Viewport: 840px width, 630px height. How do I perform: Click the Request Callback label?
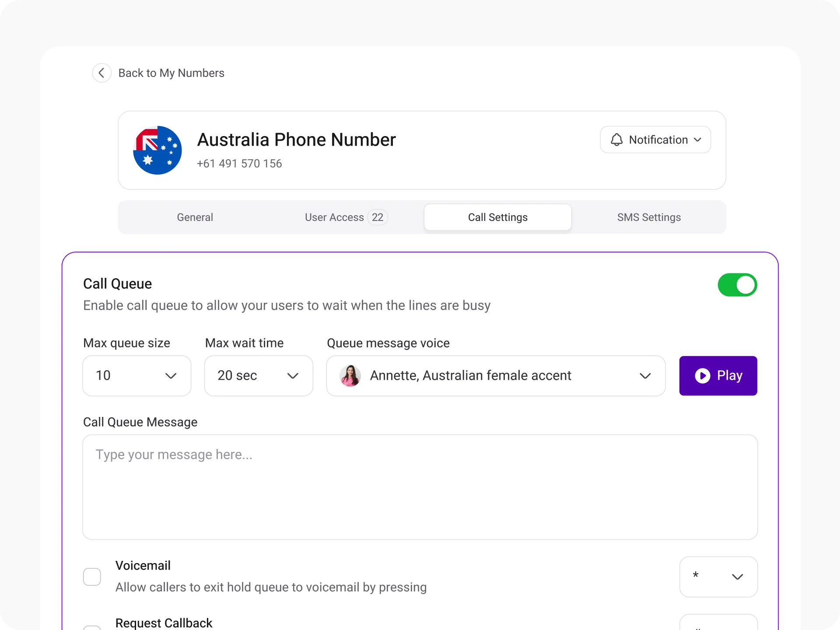coord(164,623)
